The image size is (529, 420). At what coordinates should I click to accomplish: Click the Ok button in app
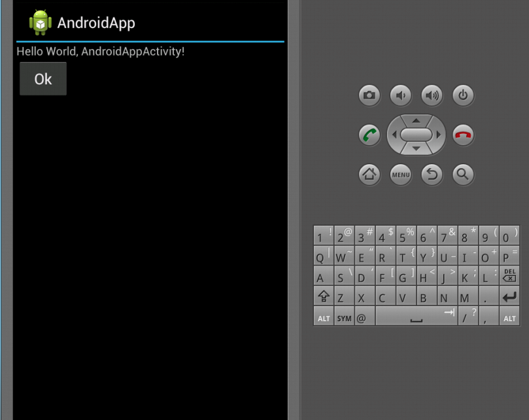point(43,79)
